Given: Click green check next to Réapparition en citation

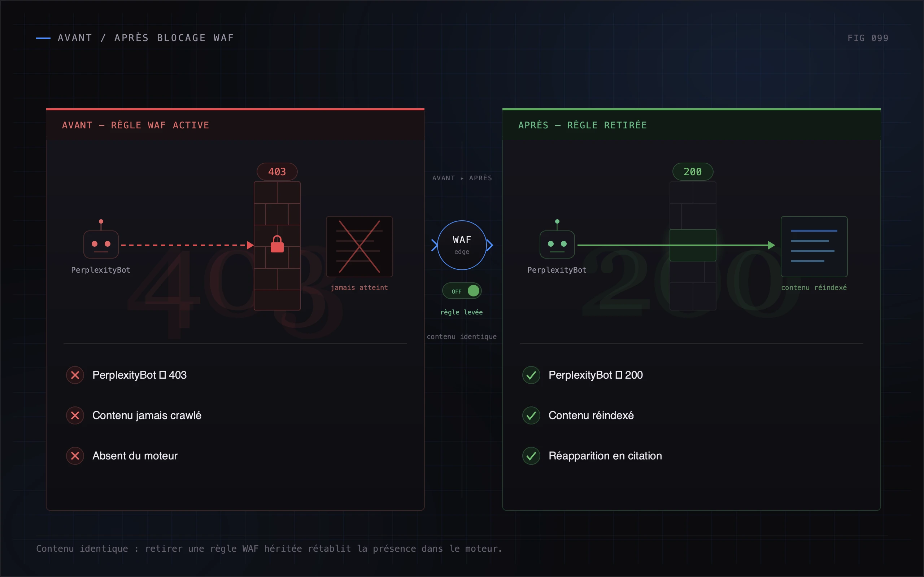Looking at the screenshot, I should pyautogui.click(x=531, y=455).
